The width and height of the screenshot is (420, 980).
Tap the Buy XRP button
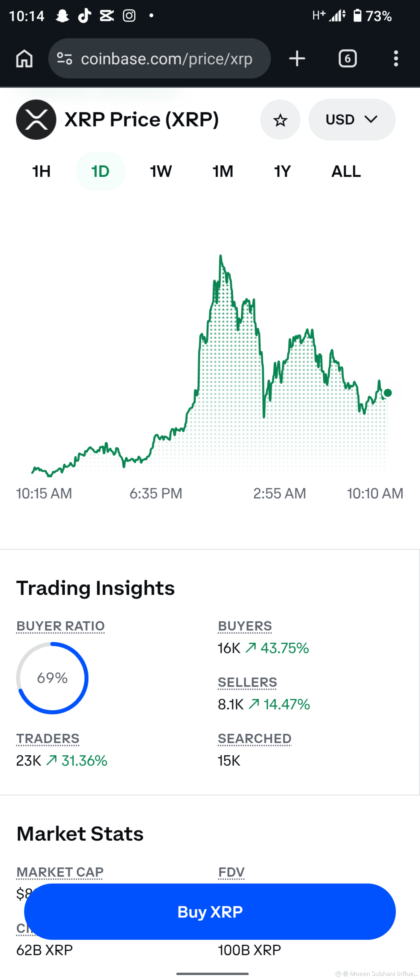point(210,912)
